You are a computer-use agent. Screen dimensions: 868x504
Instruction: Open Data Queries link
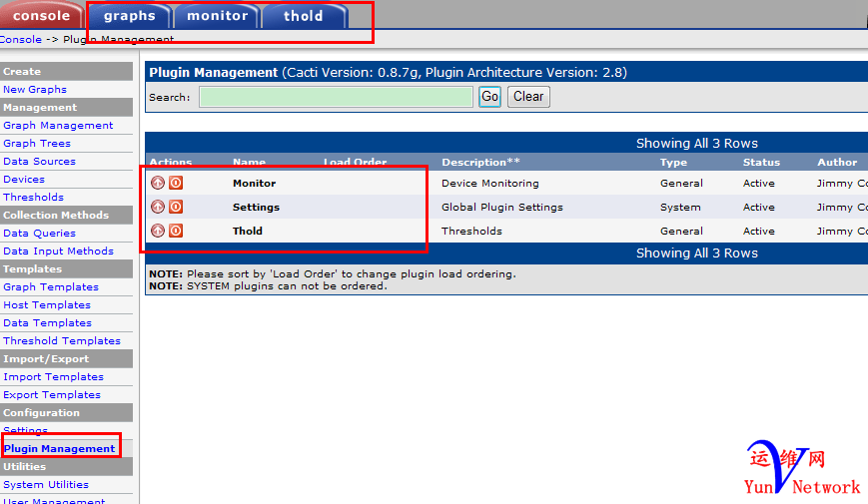coord(39,233)
